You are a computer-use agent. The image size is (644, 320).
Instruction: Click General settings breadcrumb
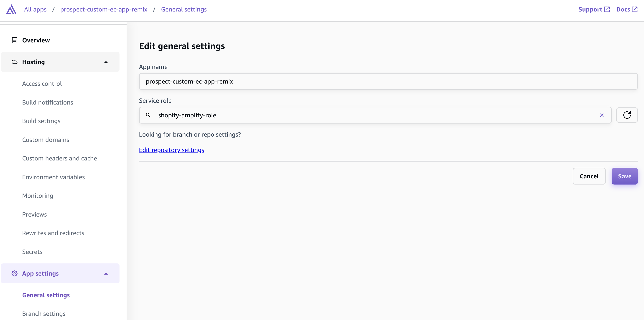point(184,9)
